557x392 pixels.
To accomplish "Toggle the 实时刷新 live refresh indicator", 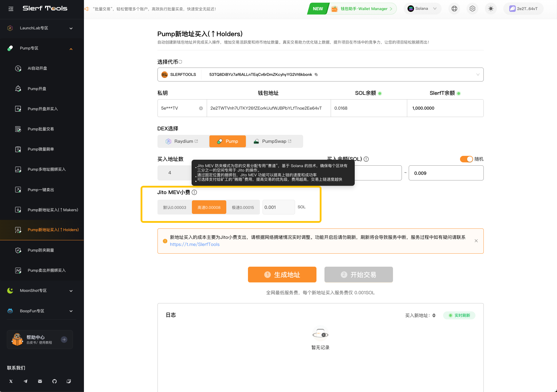I will [459, 316].
